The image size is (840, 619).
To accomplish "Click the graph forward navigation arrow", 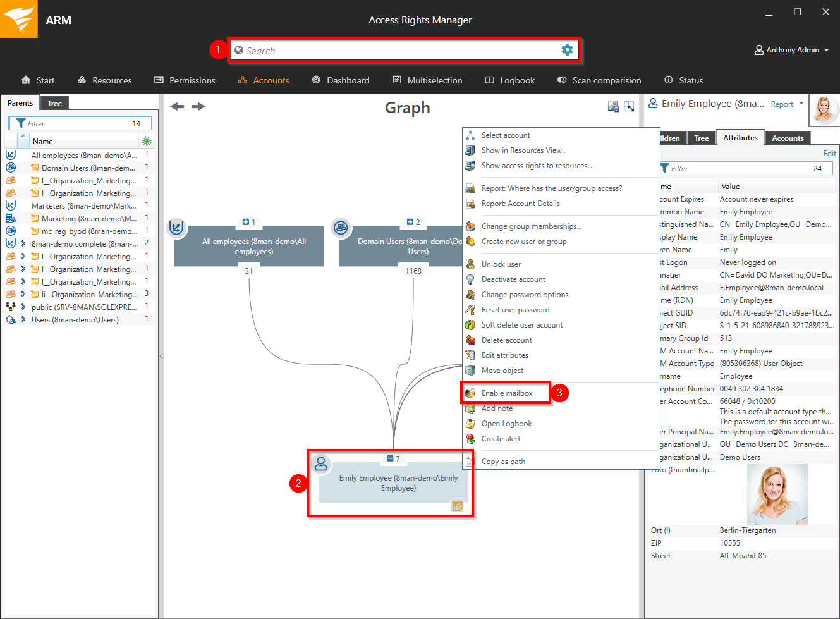I will click(198, 106).
